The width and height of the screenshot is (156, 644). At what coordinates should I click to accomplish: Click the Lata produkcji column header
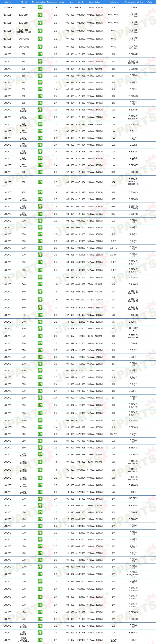[76, 2]
